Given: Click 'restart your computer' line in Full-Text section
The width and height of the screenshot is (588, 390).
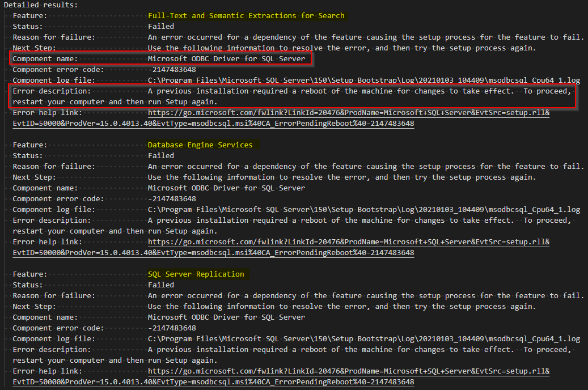Looking at the screenshot, I should click(x=115, y=102).
